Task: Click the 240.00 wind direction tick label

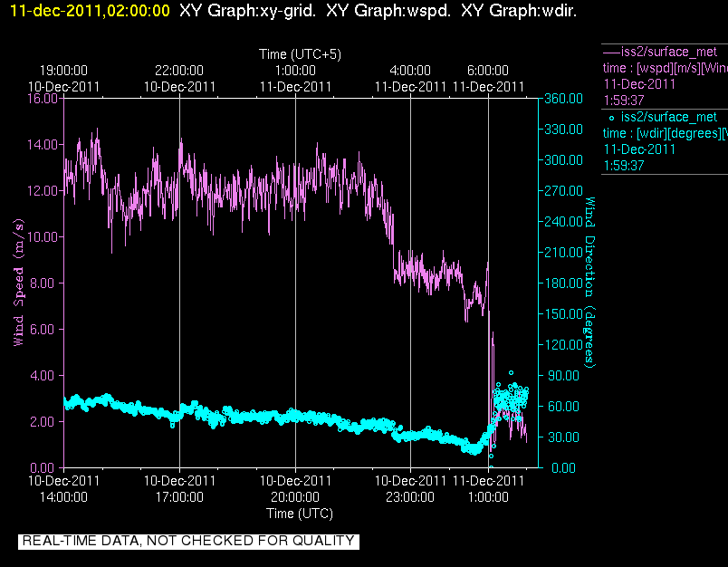Action: (x=563, y=222)
